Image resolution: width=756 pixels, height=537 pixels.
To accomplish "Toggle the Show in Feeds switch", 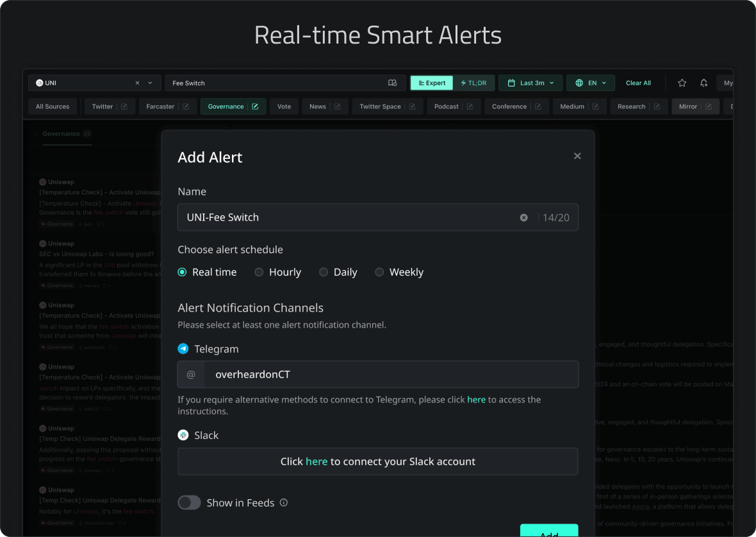I will [190, 503].
